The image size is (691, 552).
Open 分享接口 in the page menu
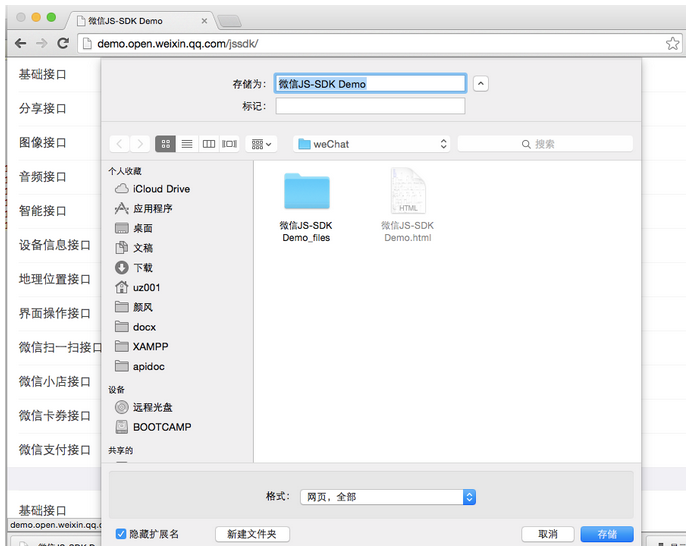pyautogui.click(x=42, y=108)
